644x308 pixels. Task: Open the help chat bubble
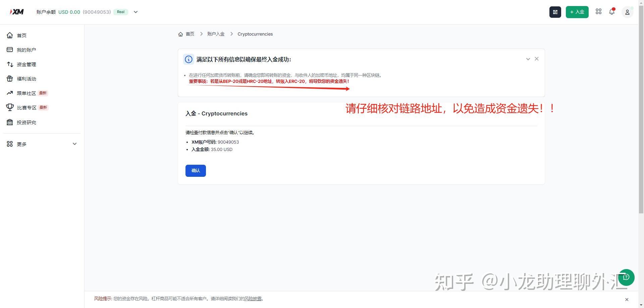pyautogui.click(x=626, y=277)
